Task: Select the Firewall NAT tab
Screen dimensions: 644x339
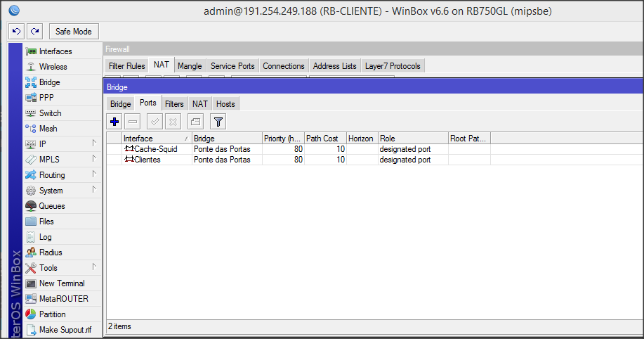Action: point(162,65)
